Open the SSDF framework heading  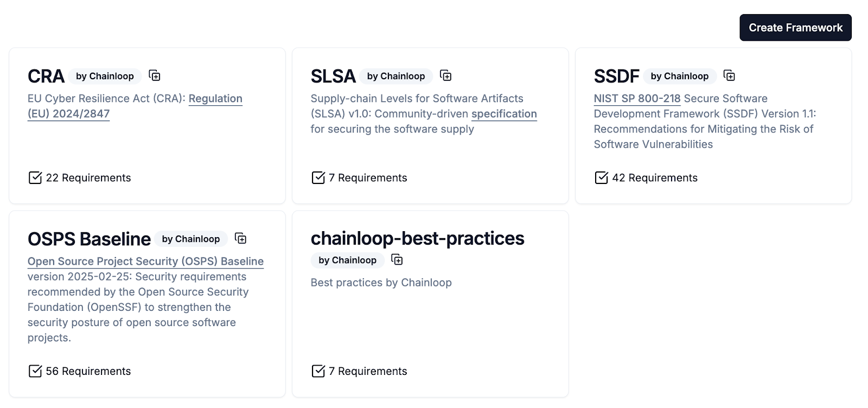tap(616, 76)
